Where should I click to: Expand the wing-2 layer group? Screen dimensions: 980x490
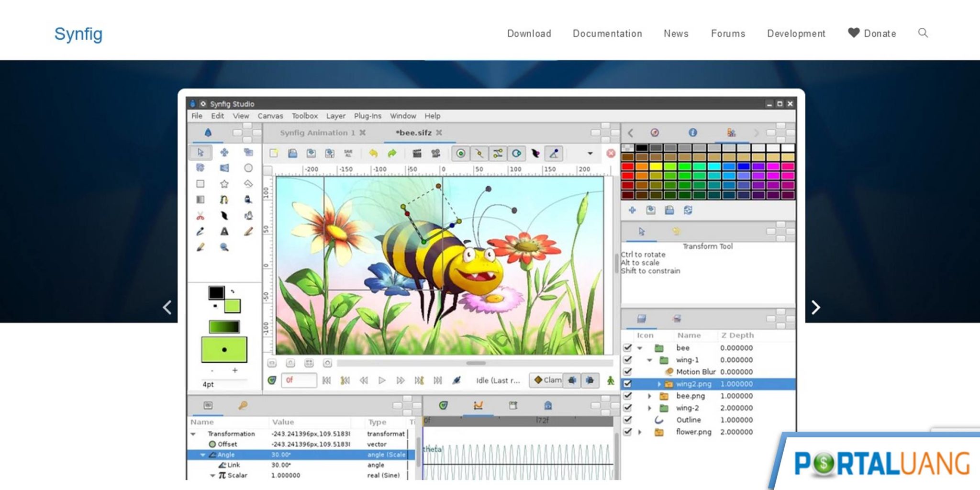649,408
